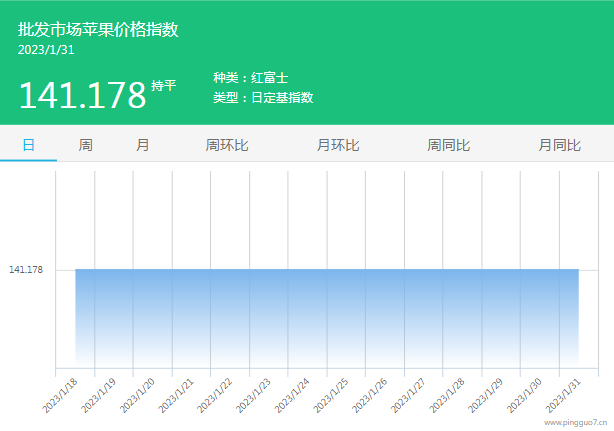Image resolution: width=614 pixels, height=431 pixels.
Task: Click x-axis date 2023/1/28
Action: (447, 396)
